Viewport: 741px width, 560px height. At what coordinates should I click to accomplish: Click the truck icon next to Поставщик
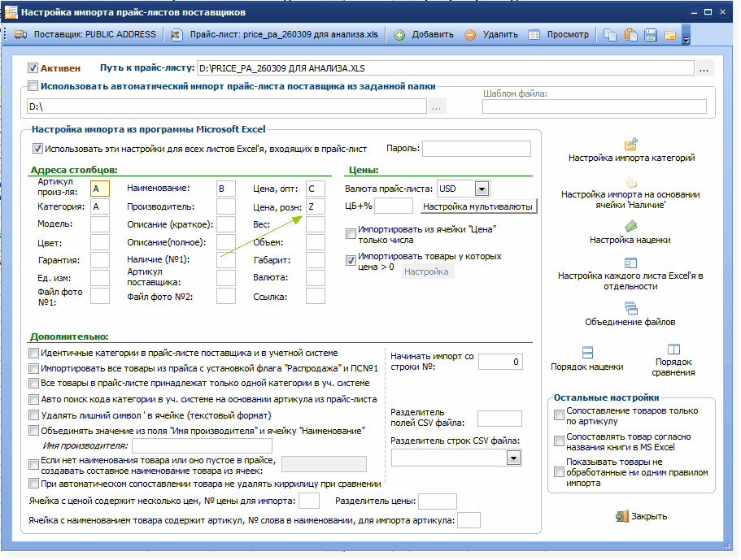click(21, 35)
